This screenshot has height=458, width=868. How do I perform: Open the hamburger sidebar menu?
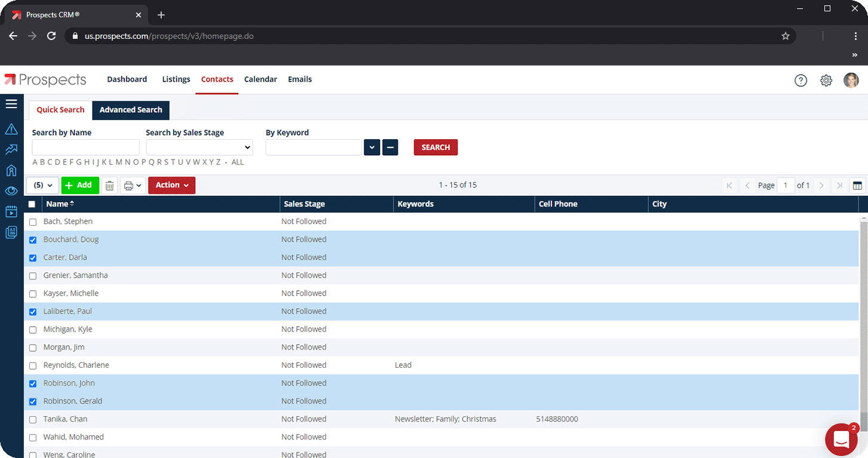coord(11,104)
